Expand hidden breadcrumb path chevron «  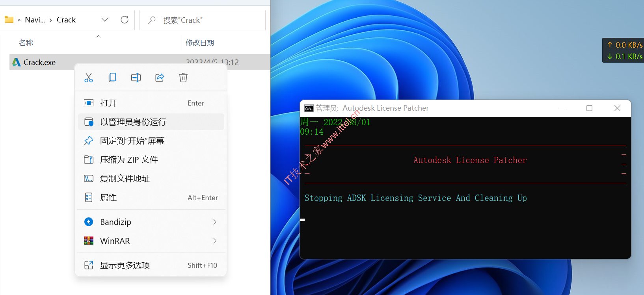(x=19, y=20)
